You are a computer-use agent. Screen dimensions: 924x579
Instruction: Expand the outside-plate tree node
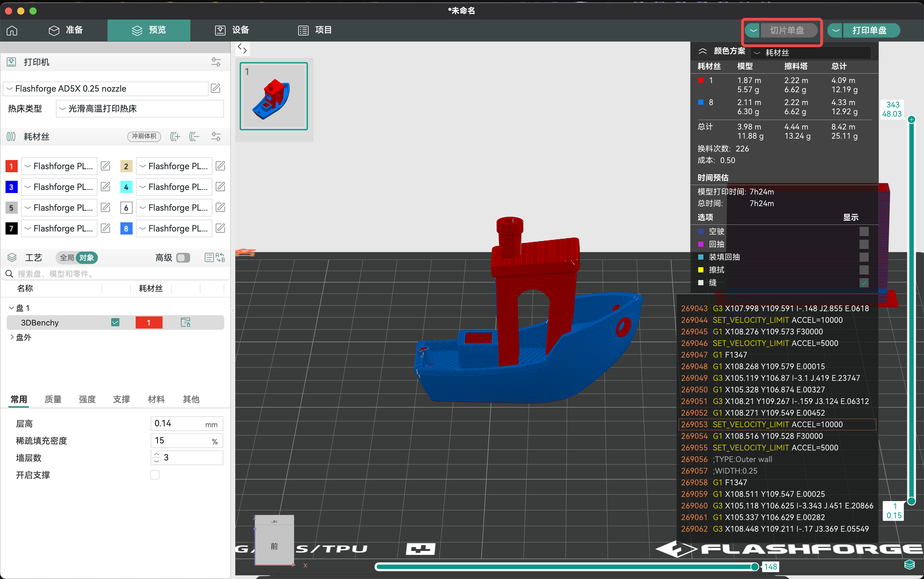12,337
